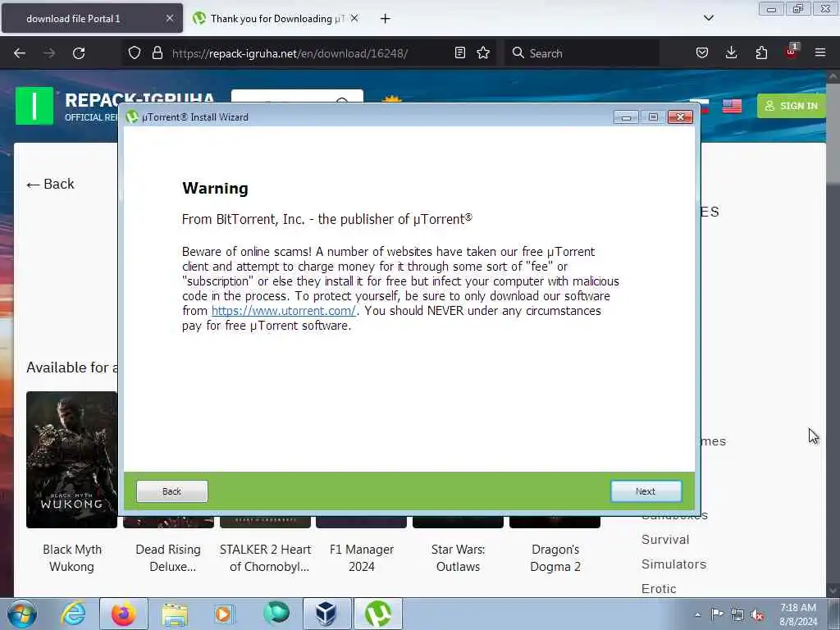Click the µTorrent taskbar icon
This screenshot has height=630, width=840.
[377, 614]
